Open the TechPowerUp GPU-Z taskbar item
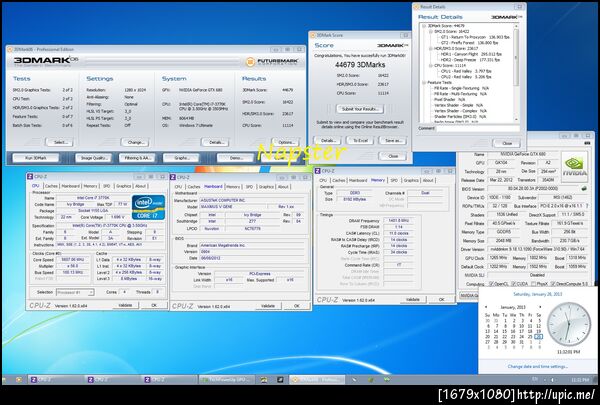 coord(227,379)
